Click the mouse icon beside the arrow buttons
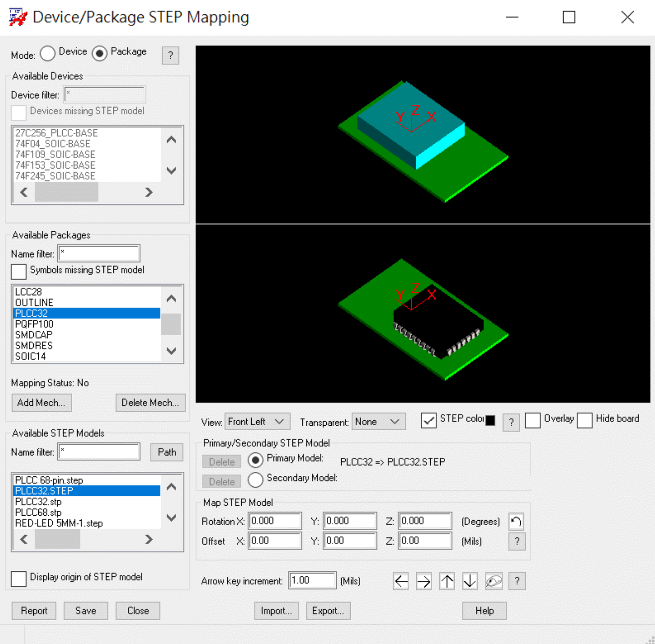 point(493,581)
